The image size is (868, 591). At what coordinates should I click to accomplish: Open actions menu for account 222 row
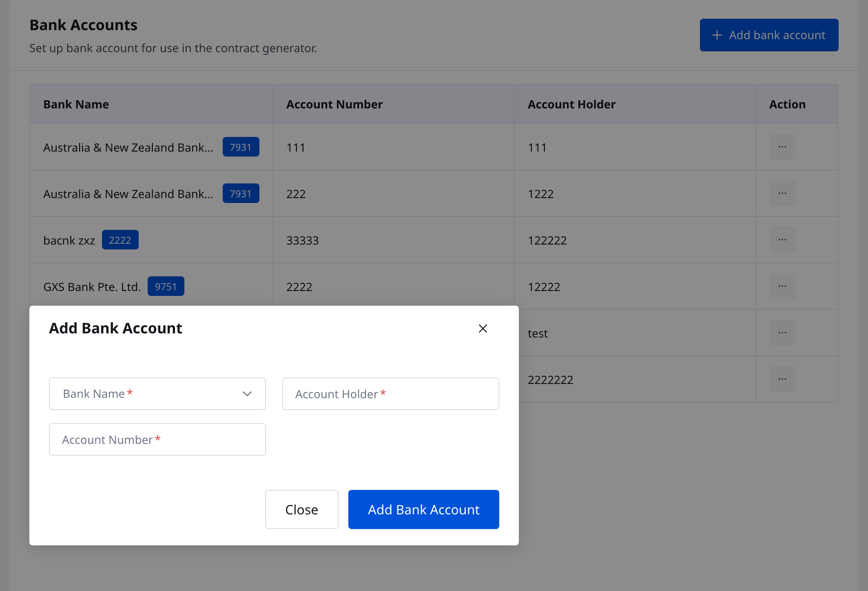782,193
